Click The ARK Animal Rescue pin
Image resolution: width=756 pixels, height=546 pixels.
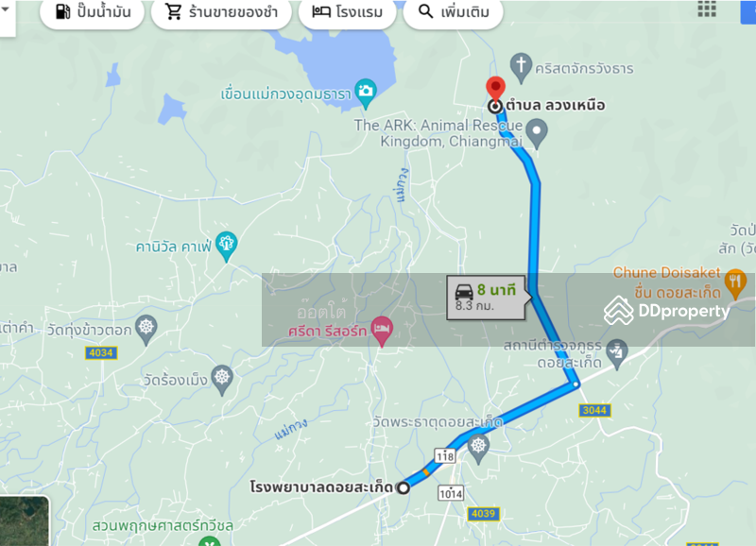tap(537, 134)
